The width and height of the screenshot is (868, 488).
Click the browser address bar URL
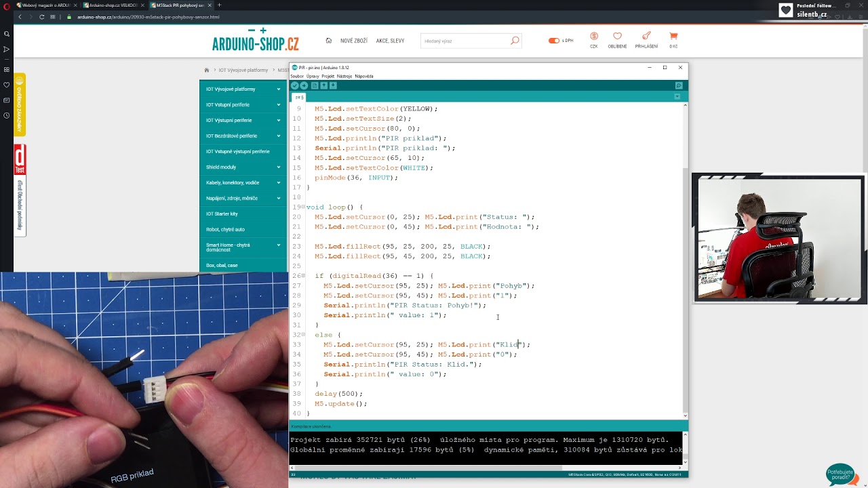pyautogui.click(x=149, y=16)
